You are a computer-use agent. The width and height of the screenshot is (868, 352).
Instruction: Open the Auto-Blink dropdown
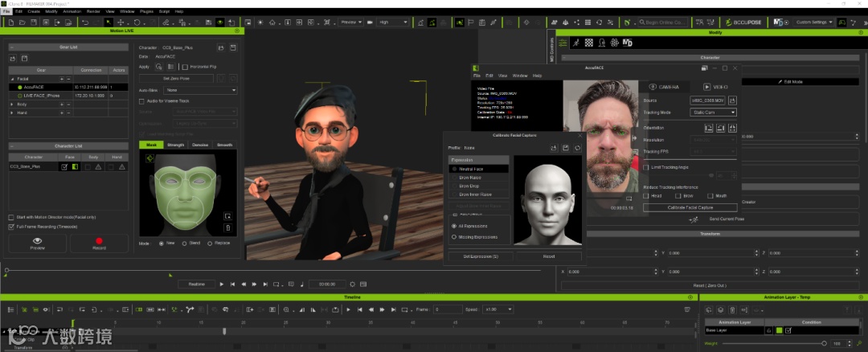199,90
